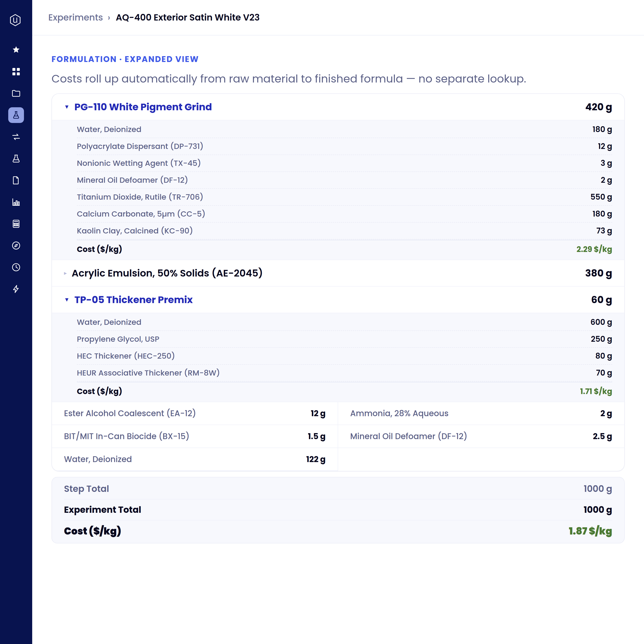The image size is (644, 644).
Task: Select HEUR Associative Thickener (RM-8W) row
Action: [344, 373]
